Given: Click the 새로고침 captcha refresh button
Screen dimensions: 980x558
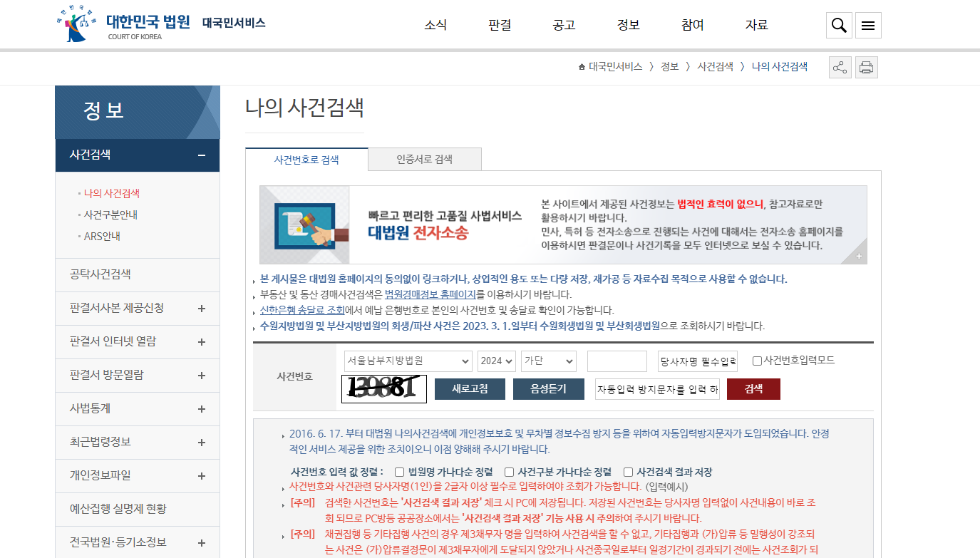Looking at the screenshot, I should pos(470,389).
